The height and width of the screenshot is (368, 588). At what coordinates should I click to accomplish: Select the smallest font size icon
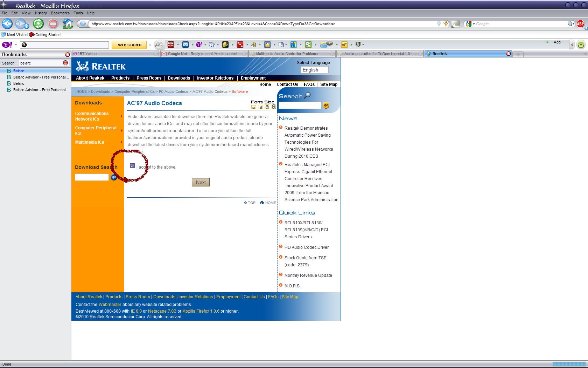tap(254, 107)
